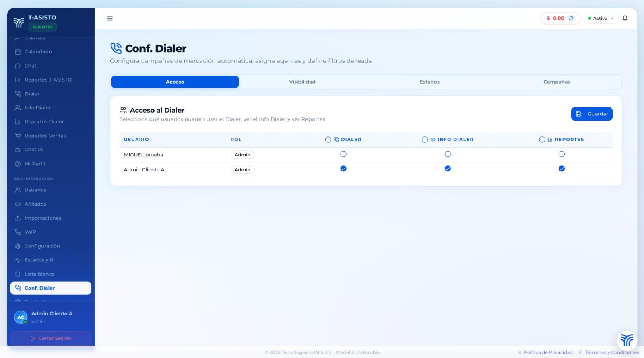Click the Lista blanca shield icon
Viewport: 644px width, 358px height.
pyautogui.click(x=18, y=274)
